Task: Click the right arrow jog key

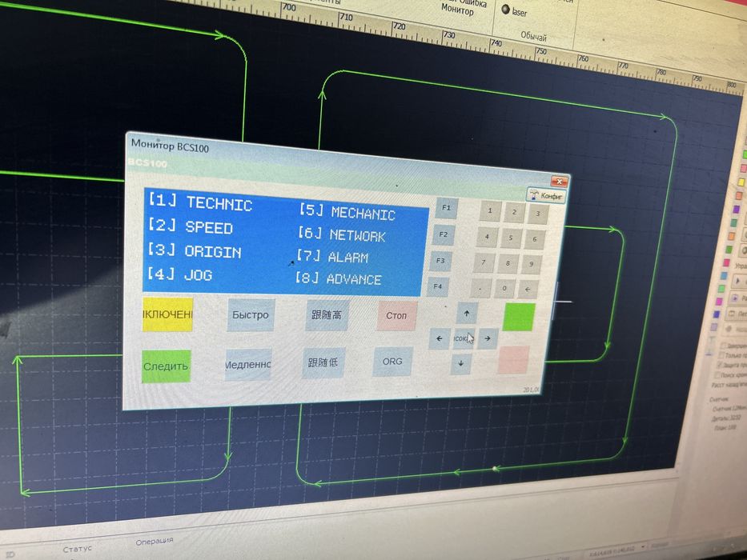Action: click(x=488, y=338)
